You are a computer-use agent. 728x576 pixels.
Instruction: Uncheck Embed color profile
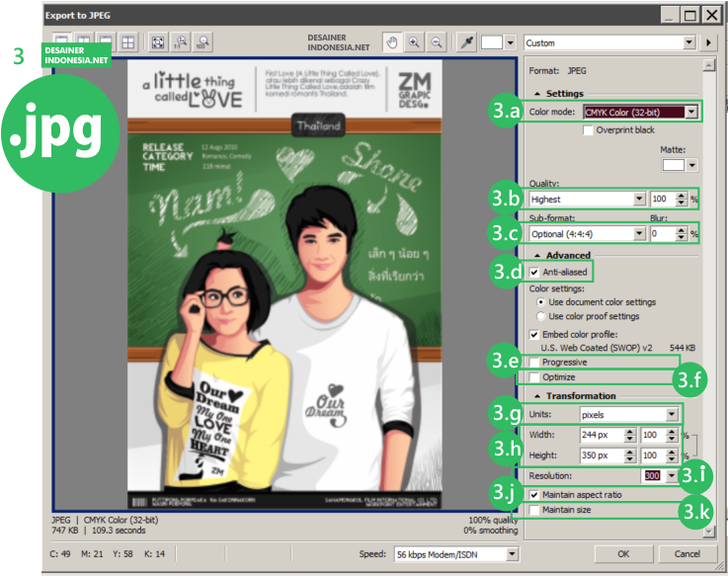(x=534, y=335)
